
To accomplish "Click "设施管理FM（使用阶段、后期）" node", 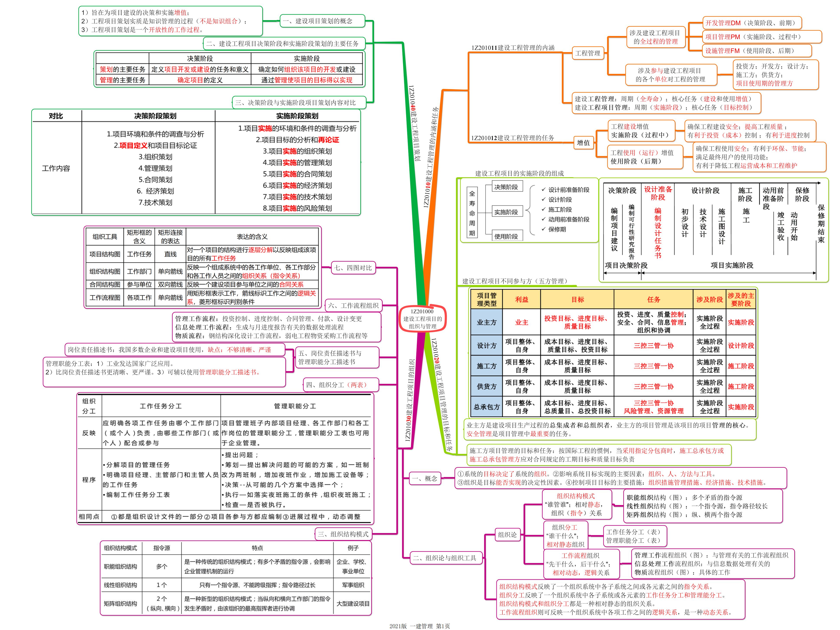I will (x=757, y=51).
